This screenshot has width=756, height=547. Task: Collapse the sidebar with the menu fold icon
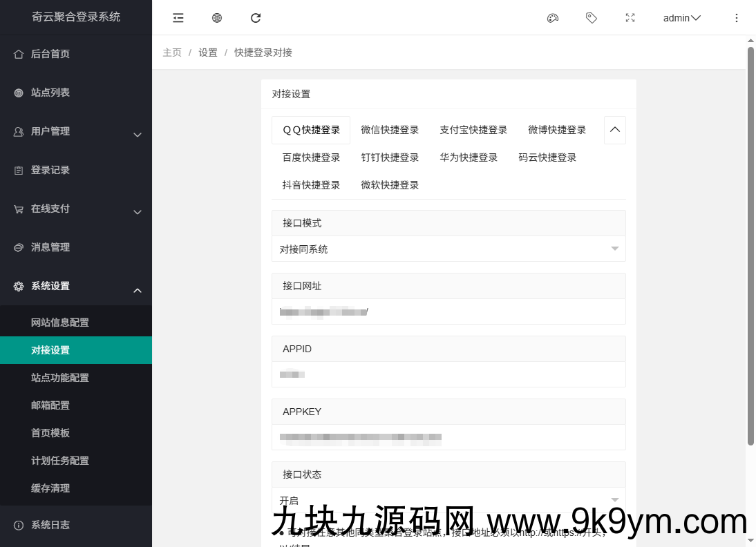tap(178, 18)
